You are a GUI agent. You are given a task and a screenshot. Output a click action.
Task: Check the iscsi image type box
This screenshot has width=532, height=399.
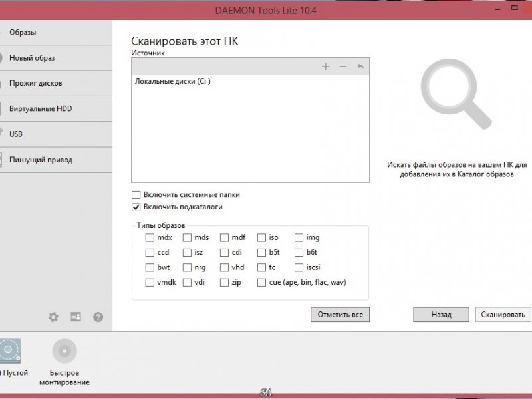point(299,268)
